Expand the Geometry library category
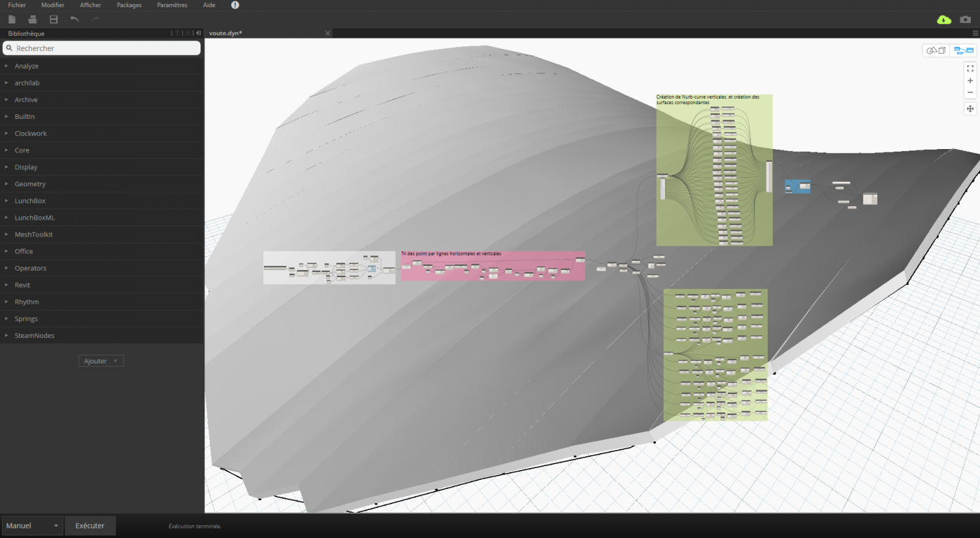The height and width of the screenshot is (538, 980). click(x=30, y=184)
